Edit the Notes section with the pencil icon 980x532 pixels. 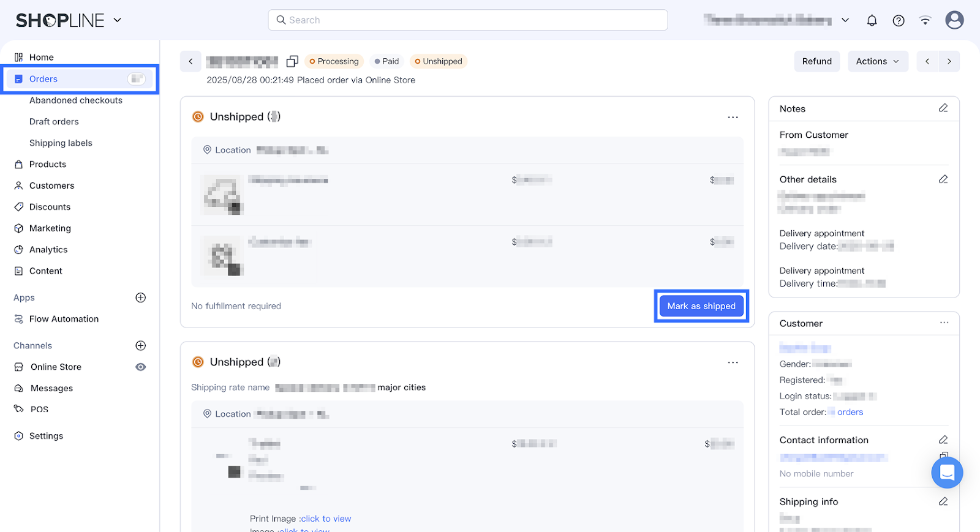tap(943, 108)
